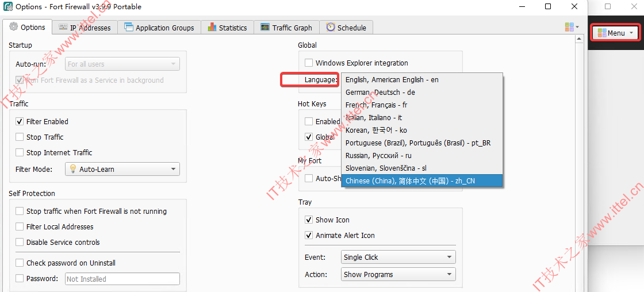Click the Menu button in background window

tap(615, 33)
